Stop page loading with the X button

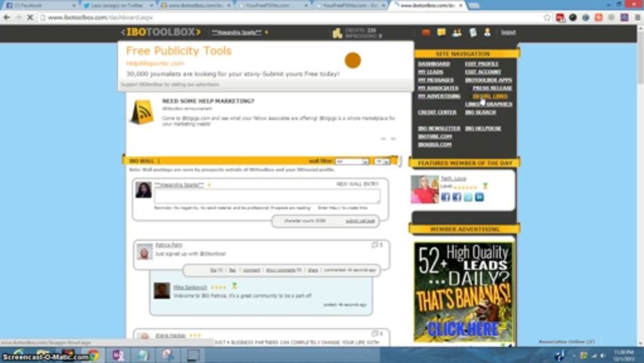coord(30,17)
